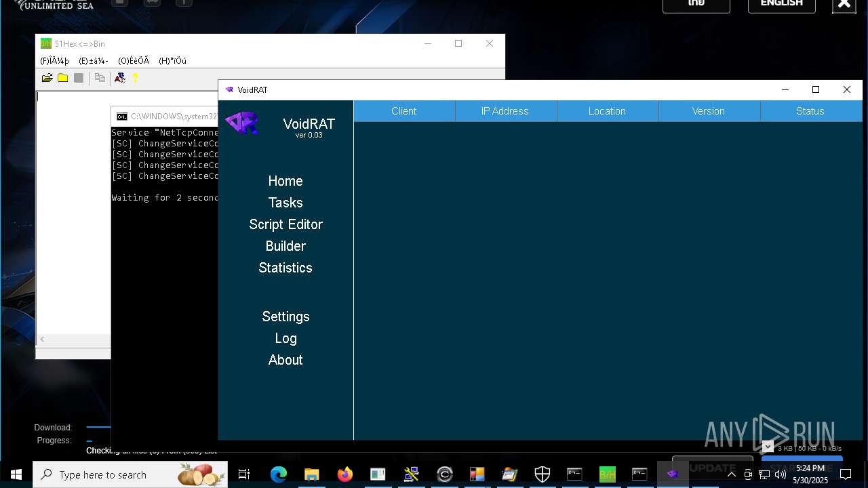Open the (F) menu in 51Hex window
868x488 pixels.
(x=54, y=61)
